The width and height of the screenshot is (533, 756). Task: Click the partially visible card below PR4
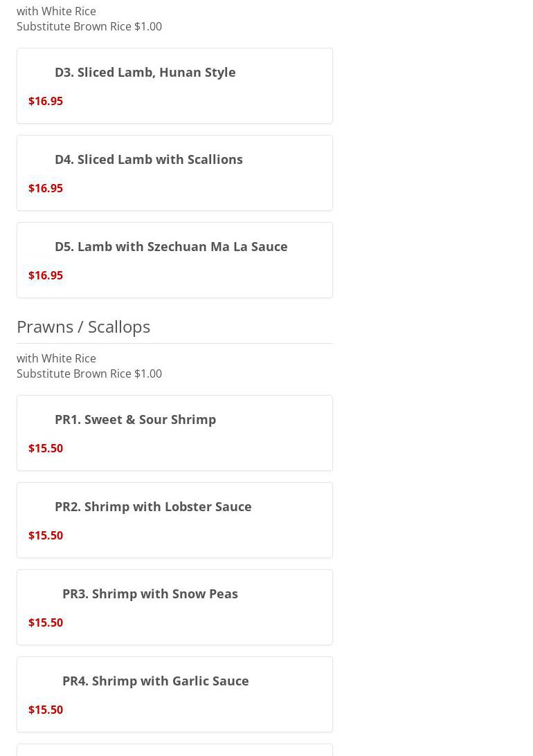pyautogui.click(x=174, y=750)
